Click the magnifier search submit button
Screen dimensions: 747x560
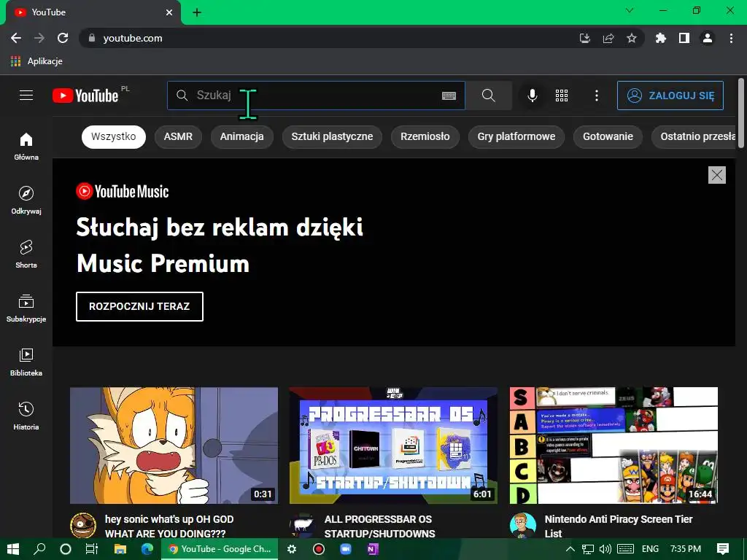point(488,96)
